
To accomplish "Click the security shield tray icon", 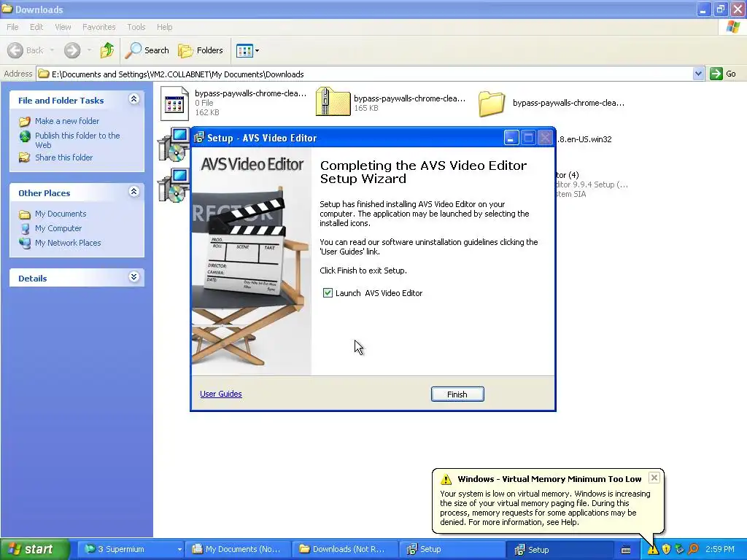I will (x=666, y=550).
